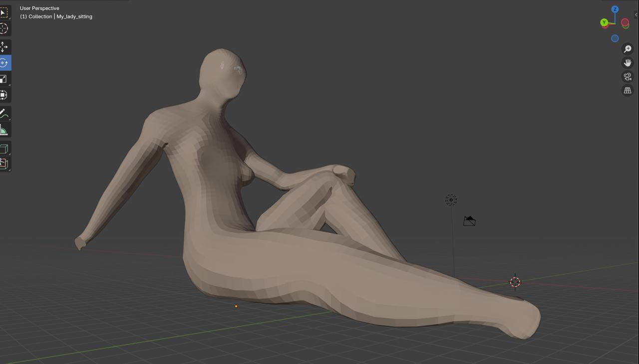This screenshot has width=639, height=364.
Task: Click the zoom magnifier viewport button
Action: [628, 49]
